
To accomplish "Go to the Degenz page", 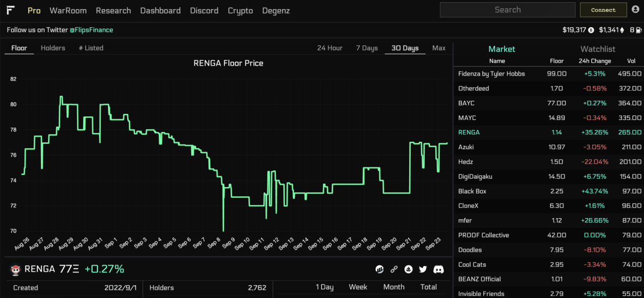I will pos(276,11).
